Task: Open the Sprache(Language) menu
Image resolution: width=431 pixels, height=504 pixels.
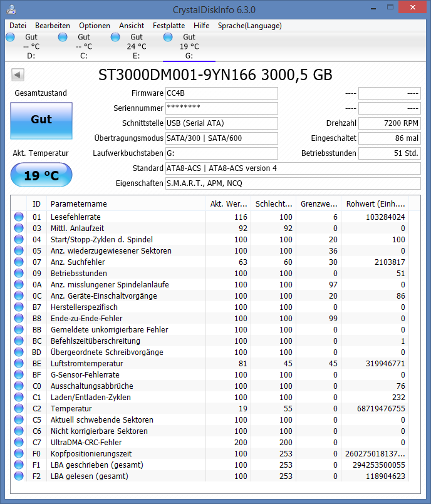Action: point(250,26)
